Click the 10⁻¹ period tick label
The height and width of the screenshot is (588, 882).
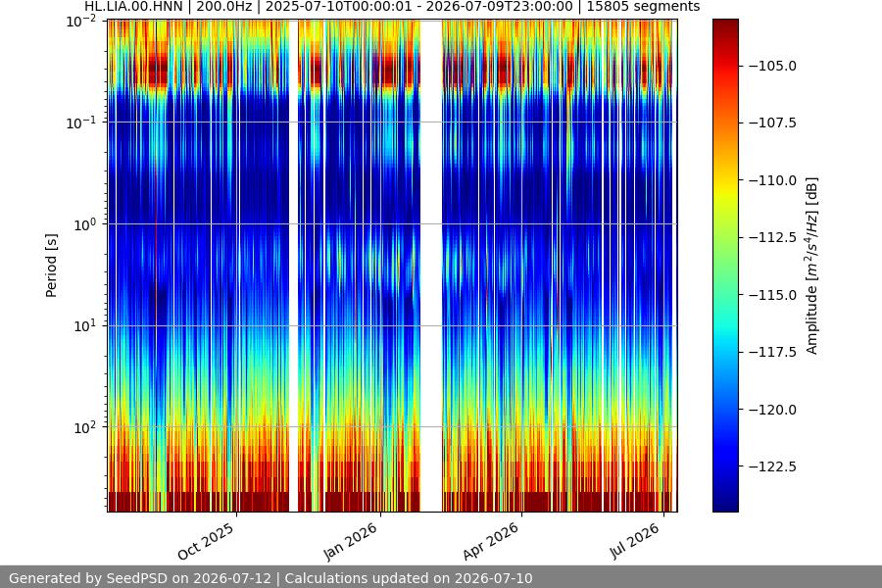click(81, 122)
